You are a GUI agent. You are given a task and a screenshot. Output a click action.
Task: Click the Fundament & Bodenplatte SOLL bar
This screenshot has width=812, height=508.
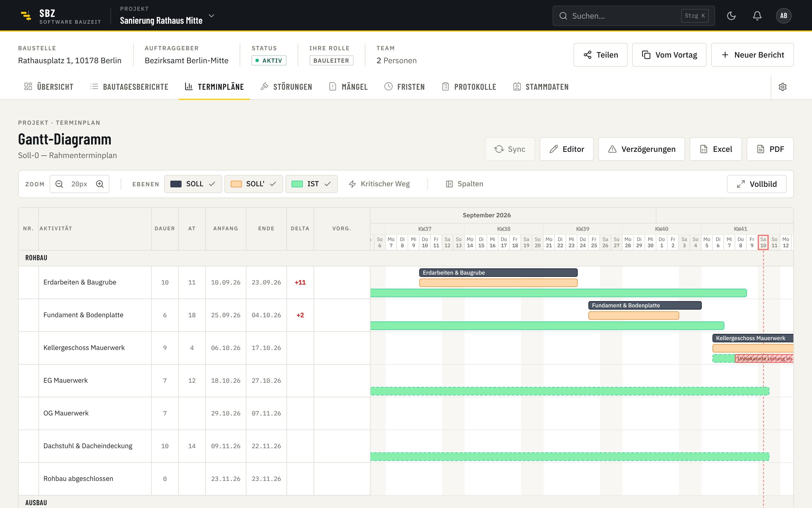pos(645,305)
